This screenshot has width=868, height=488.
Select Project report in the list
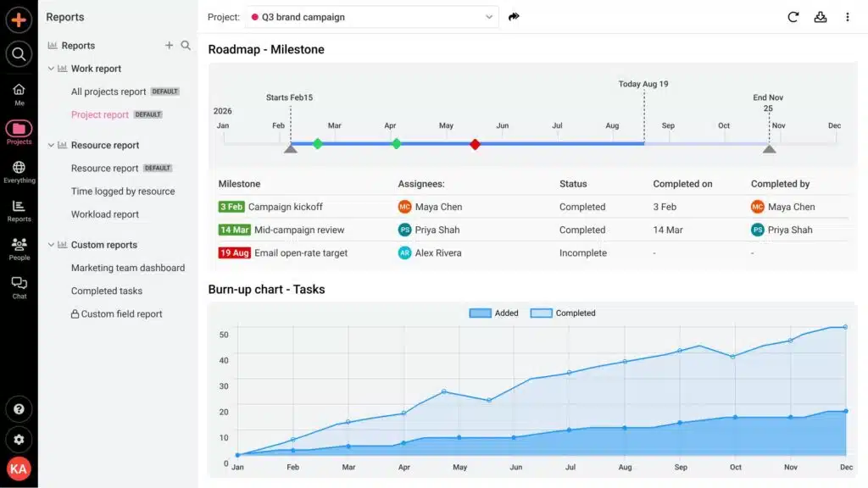pyautogui.click(x=100, y=114)
